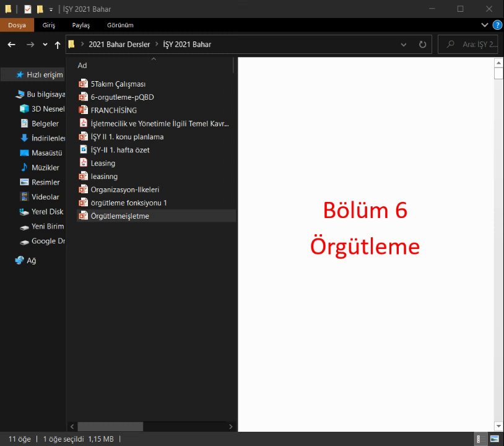Image resolution: width=504 pixels, height=446 pixels.
Task: Go up one folder level
Action: click(x=57, y=45)
